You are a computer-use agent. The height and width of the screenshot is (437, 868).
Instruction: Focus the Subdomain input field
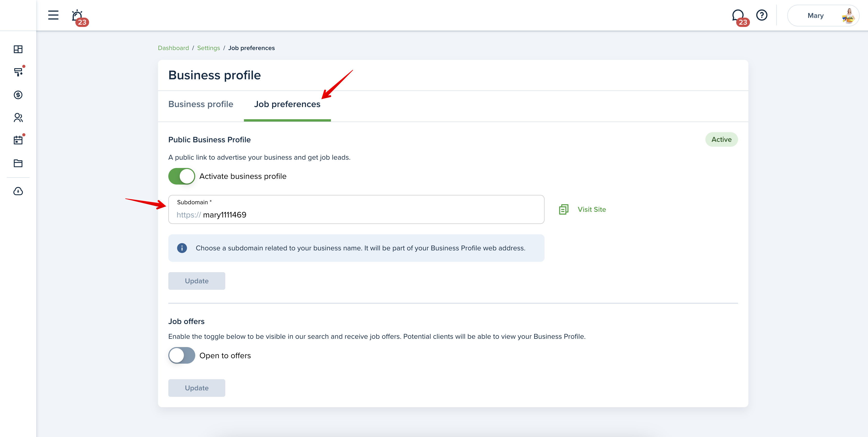(356, 209)
